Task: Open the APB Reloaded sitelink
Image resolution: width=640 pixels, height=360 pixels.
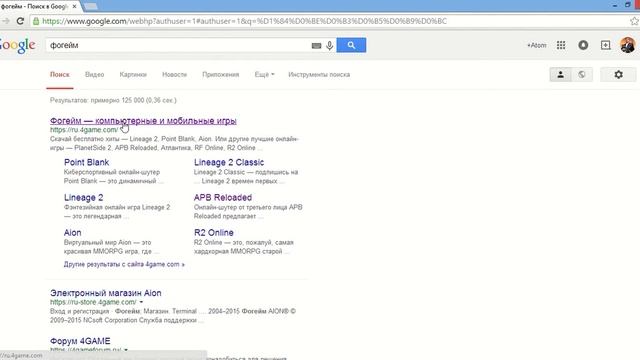Action: tap(222, 198)
